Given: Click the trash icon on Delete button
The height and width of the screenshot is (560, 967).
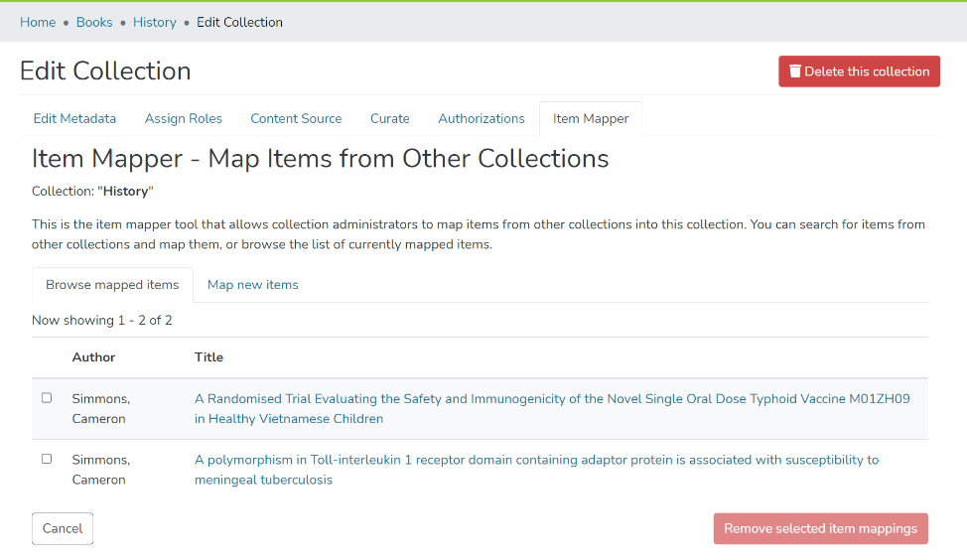Looking at the screenshot, I should [x=794, y=71].
